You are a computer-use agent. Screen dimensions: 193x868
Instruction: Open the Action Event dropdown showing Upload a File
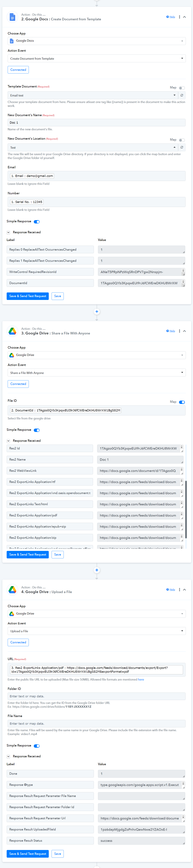click(96, 631)
